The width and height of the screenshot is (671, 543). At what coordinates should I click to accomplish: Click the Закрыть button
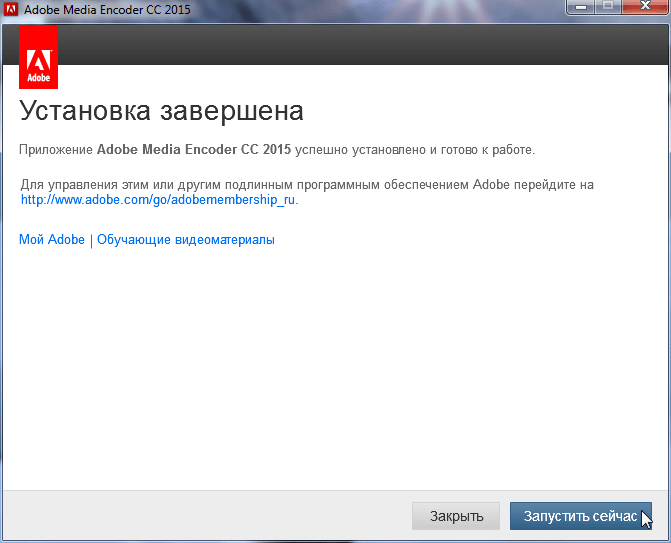click(x=456, y=516)
